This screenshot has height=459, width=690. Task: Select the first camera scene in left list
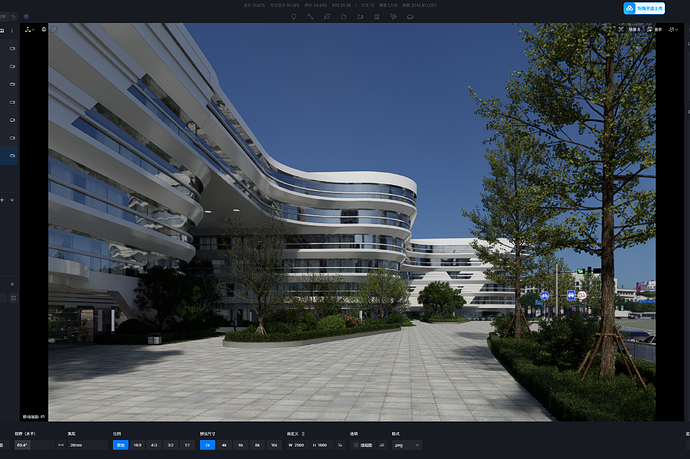12,48
